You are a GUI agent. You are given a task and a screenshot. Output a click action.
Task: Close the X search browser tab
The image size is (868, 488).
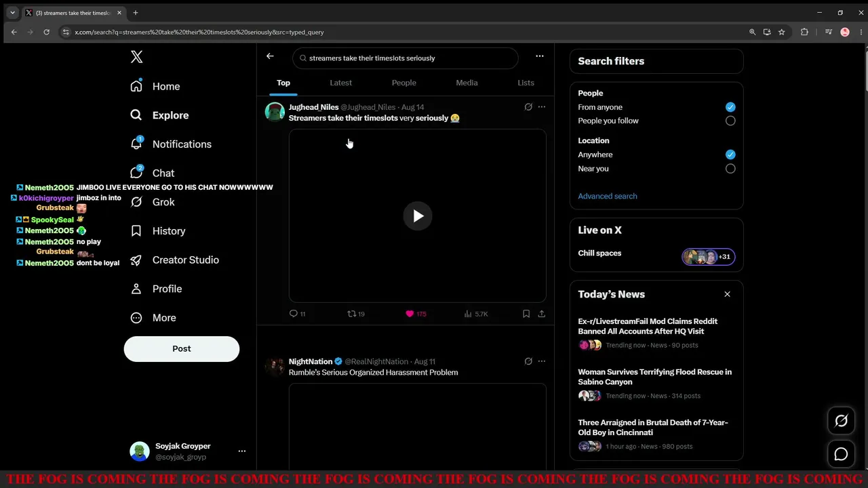click(119, 13)
